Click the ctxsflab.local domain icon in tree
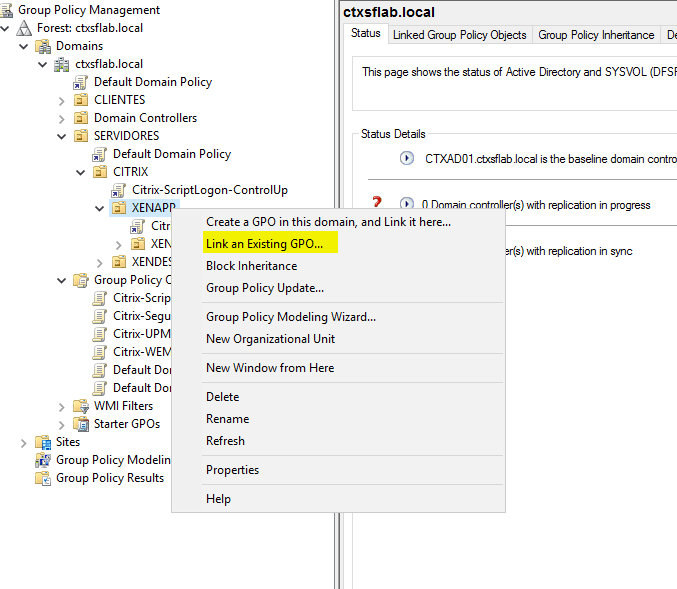The image size is (677, 589). 62,64
